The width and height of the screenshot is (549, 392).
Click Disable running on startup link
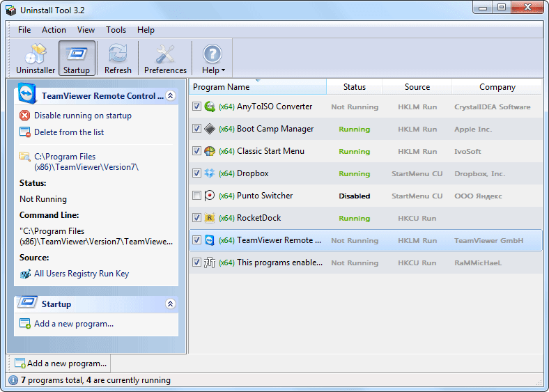83,116
